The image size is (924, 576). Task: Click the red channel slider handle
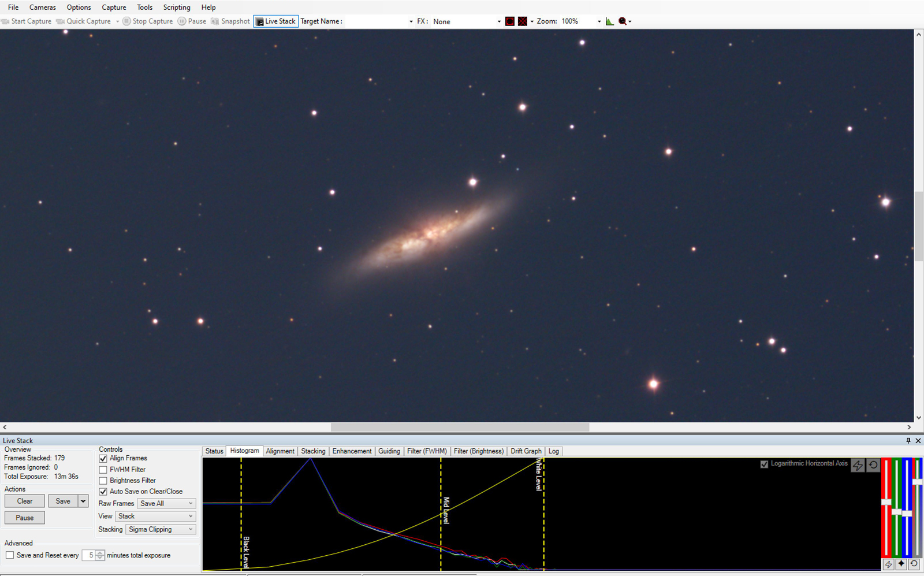886,502
